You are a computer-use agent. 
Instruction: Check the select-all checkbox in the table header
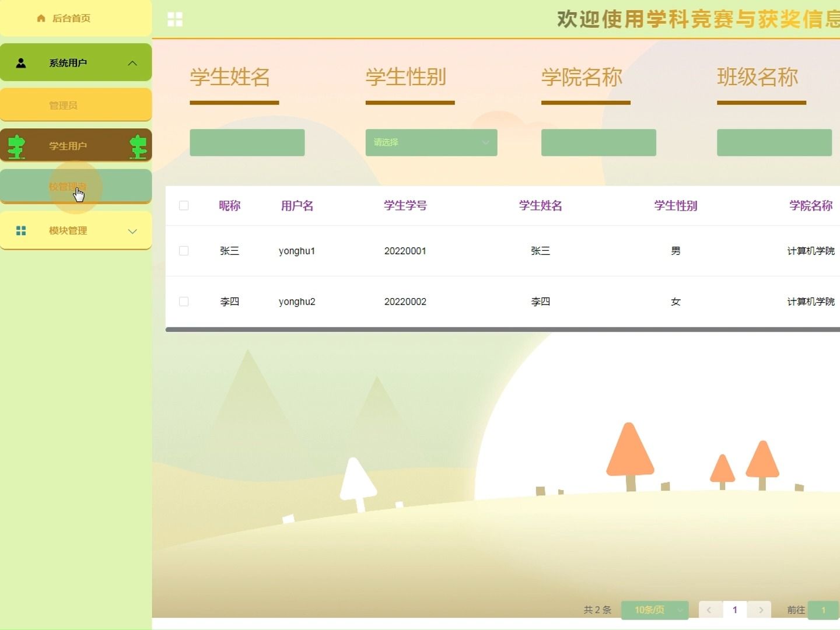(x=184, y=205)
